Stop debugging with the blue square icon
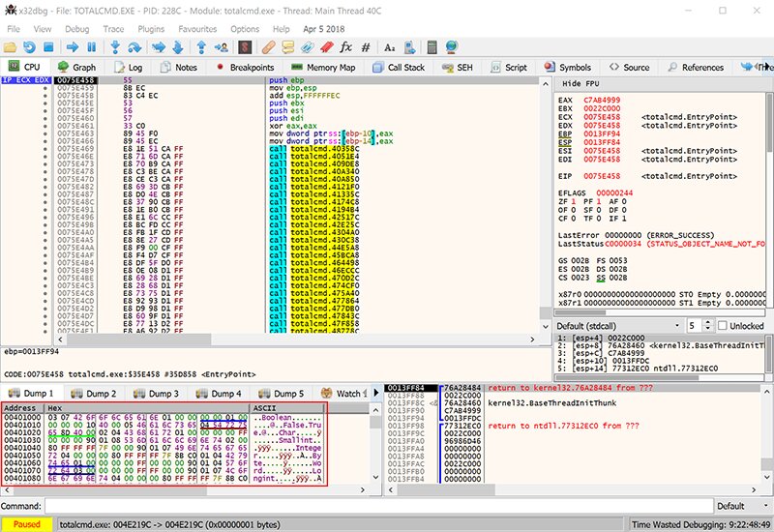 (x=47, y=47)
